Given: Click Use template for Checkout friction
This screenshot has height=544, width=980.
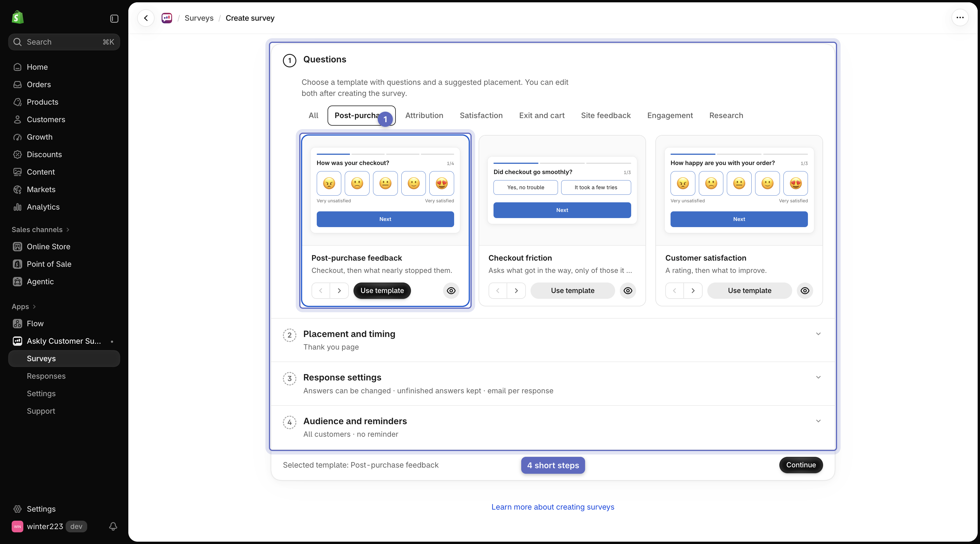Looking at the screenshot, I should click(x=573, y=290).
